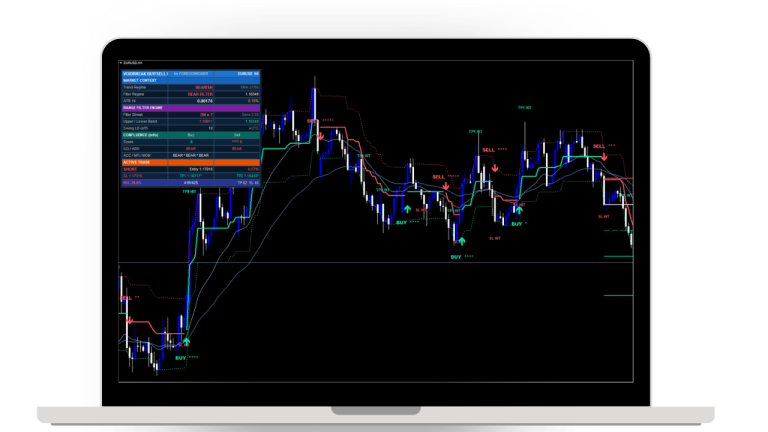
Task: Click the red arrow below the rightmost SELL label
Action: [604, 157]
